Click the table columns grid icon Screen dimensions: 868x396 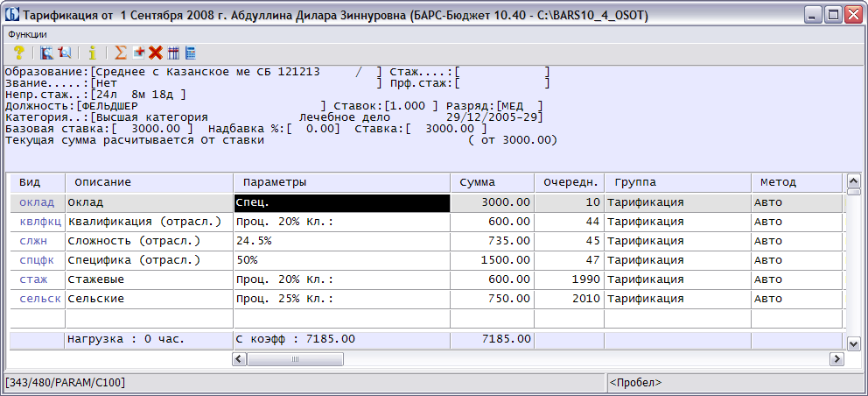pos(173,53)
